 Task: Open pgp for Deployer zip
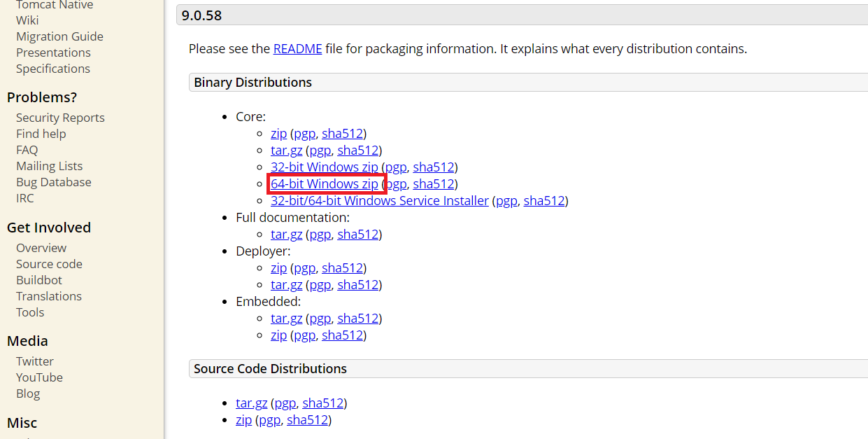point(304,268)
